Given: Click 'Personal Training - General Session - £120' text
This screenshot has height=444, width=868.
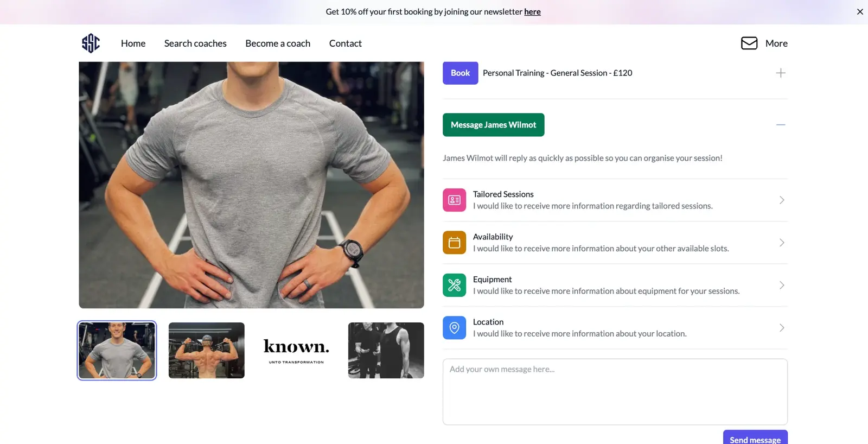Looking at the screenshot, I should 557,73.
